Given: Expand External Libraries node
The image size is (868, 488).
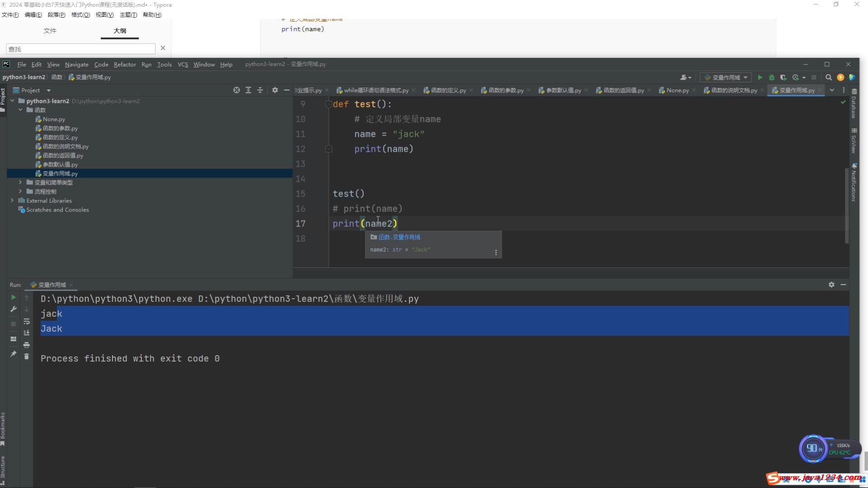Looking at the screenshot, I should 12,201.
